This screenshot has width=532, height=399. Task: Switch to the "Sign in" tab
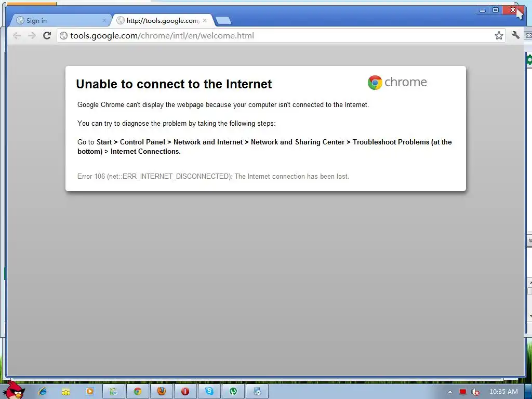pyautogui.click(x=59, y=21)
